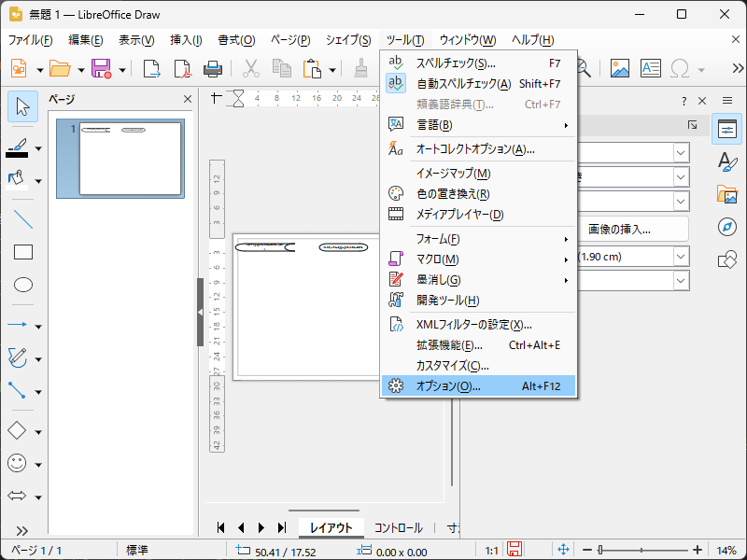Open AutoCorrect Options menu entry
Image resolution: width=747 pixels, height=560 pixels.
coord(479,149)
